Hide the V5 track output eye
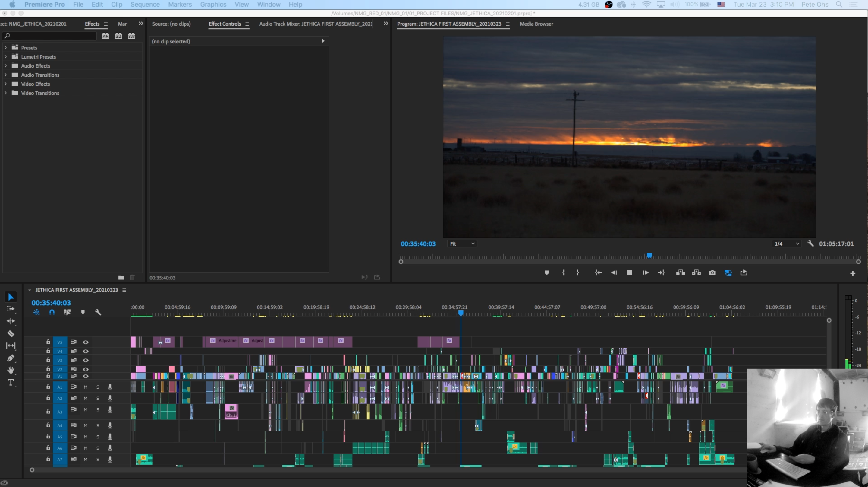Image resolution: width=868 pixels, height=487 pixels. click(x=86, y=342)
